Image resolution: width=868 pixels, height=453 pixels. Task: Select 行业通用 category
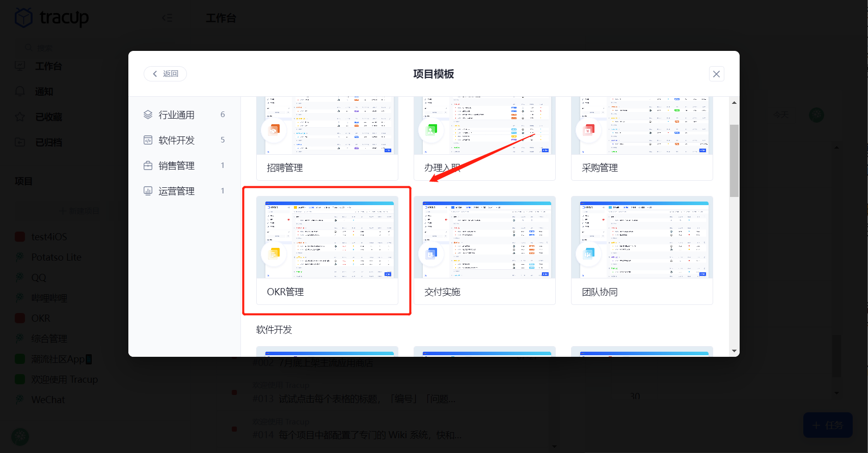pos(176,115)
